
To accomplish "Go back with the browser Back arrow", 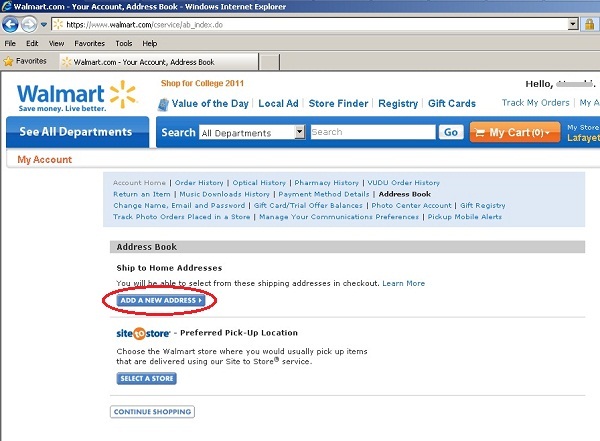I will point(10,25).
